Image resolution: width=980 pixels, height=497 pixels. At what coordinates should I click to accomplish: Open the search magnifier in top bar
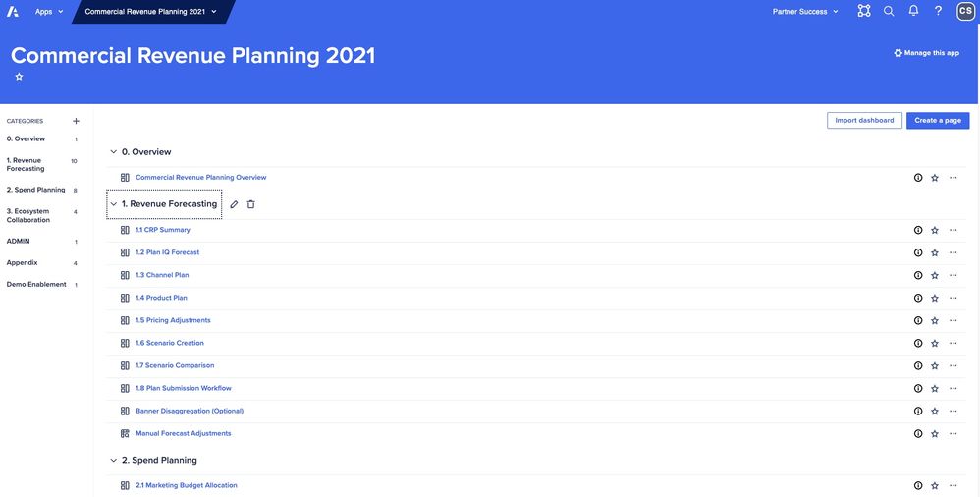point(888,11)
